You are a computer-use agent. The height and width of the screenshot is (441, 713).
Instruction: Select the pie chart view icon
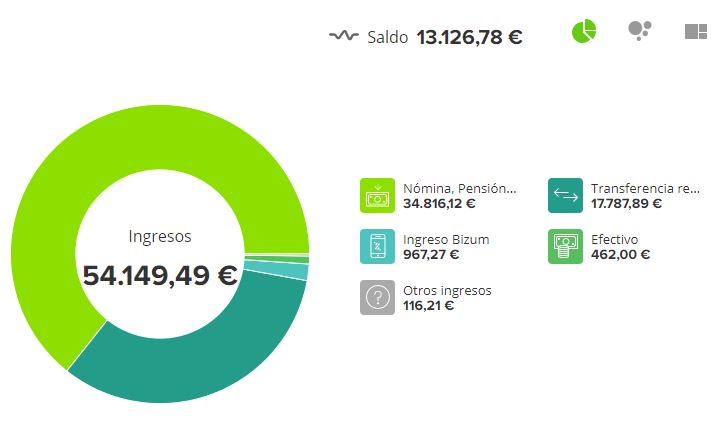584,32
